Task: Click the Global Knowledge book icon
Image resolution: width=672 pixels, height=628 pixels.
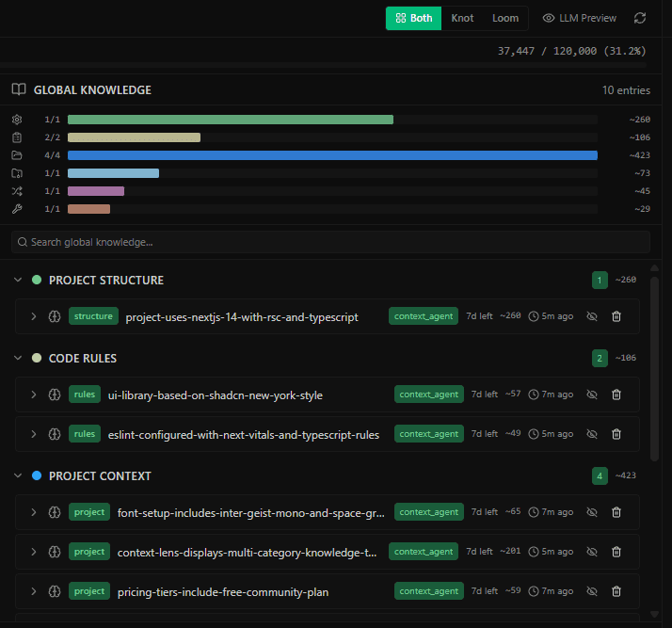Action: pyautogui.click(x=19, y=89)
